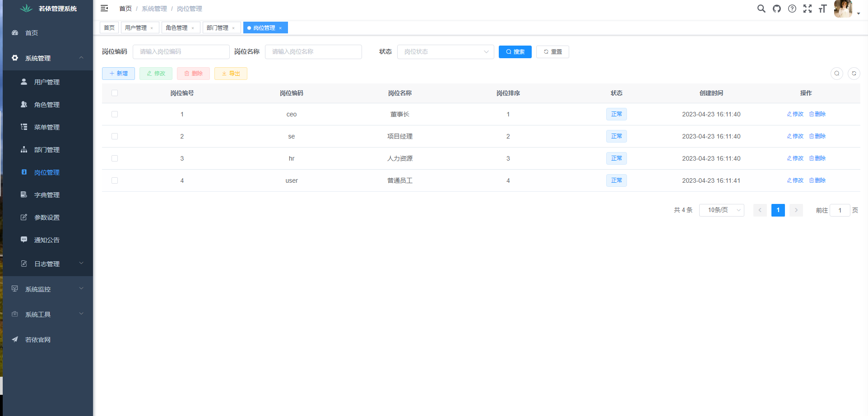Close the 用户管理 tab
The width and height of the screenshot is (868, 416).
click(x=152, y=28)
